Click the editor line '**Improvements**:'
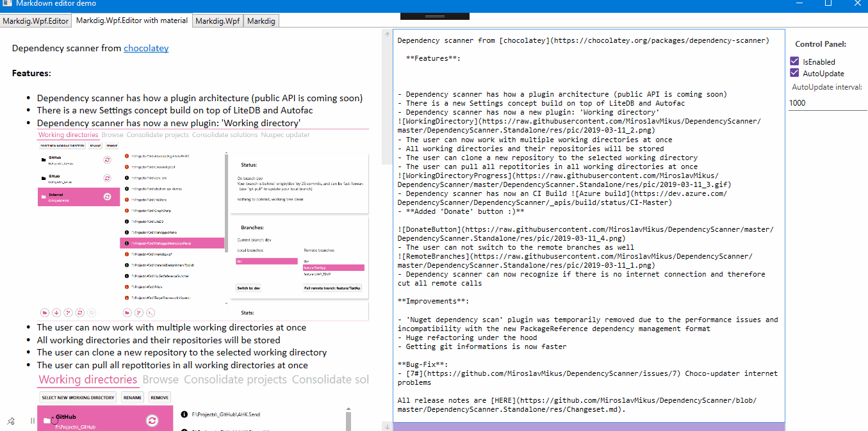 [433, 301]
